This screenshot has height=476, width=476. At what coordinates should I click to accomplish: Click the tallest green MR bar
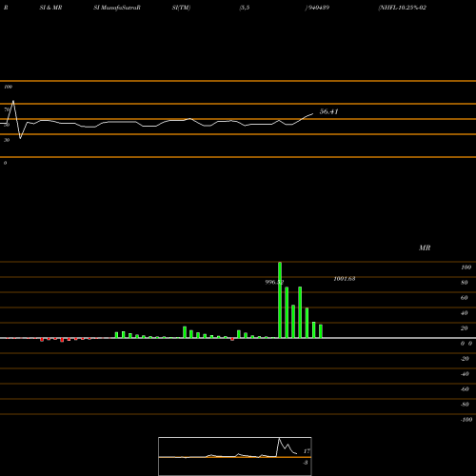(x=280, y=300)
